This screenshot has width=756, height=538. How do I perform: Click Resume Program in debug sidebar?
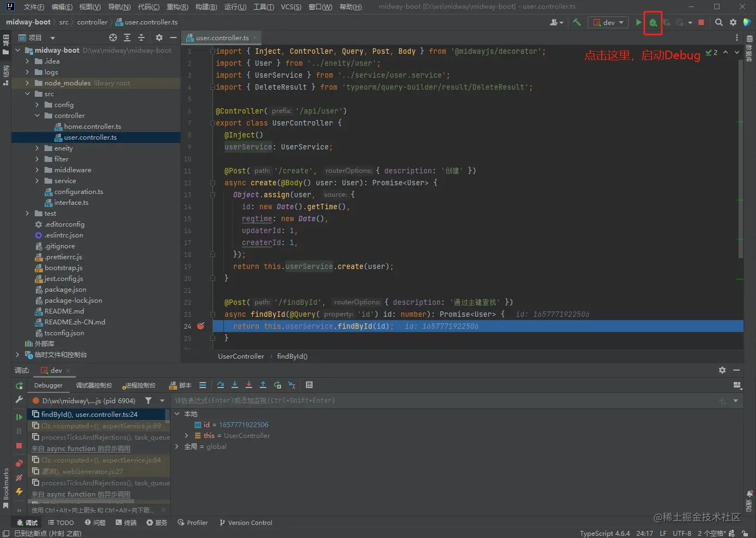[19, 417]
